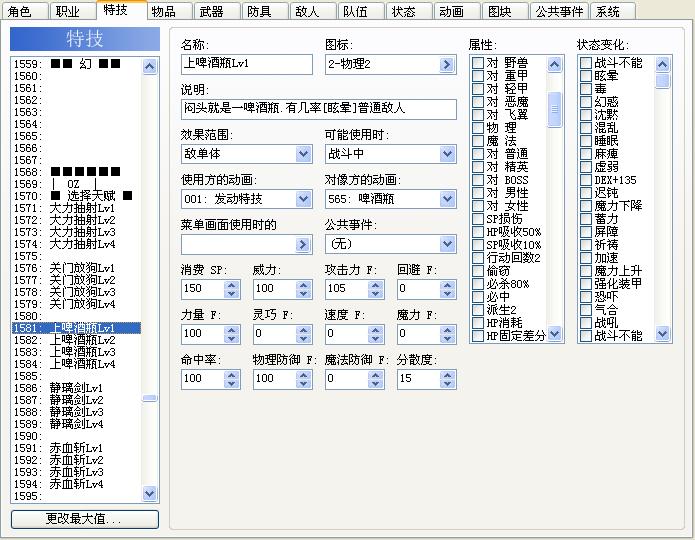Viewport: 695px width, 540px height.
Task: Expand the 公共事件 dropdown
Action: [447, 244]
